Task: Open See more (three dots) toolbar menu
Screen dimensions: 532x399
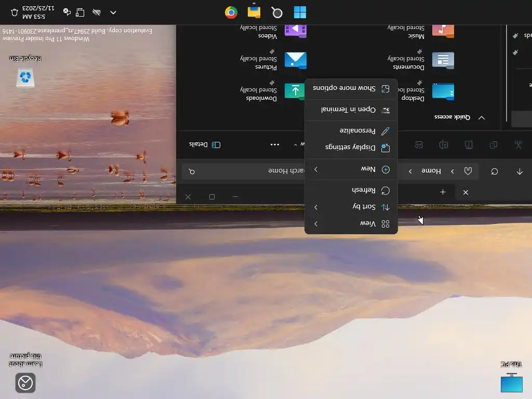Action: (x=274, y=145)
